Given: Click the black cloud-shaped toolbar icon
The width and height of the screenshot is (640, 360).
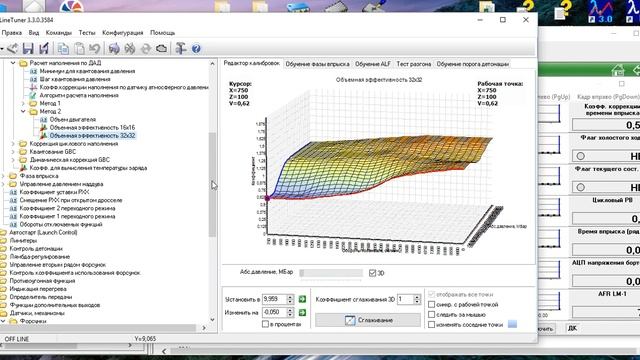Looking at the screenshot, I should (162, 49).
